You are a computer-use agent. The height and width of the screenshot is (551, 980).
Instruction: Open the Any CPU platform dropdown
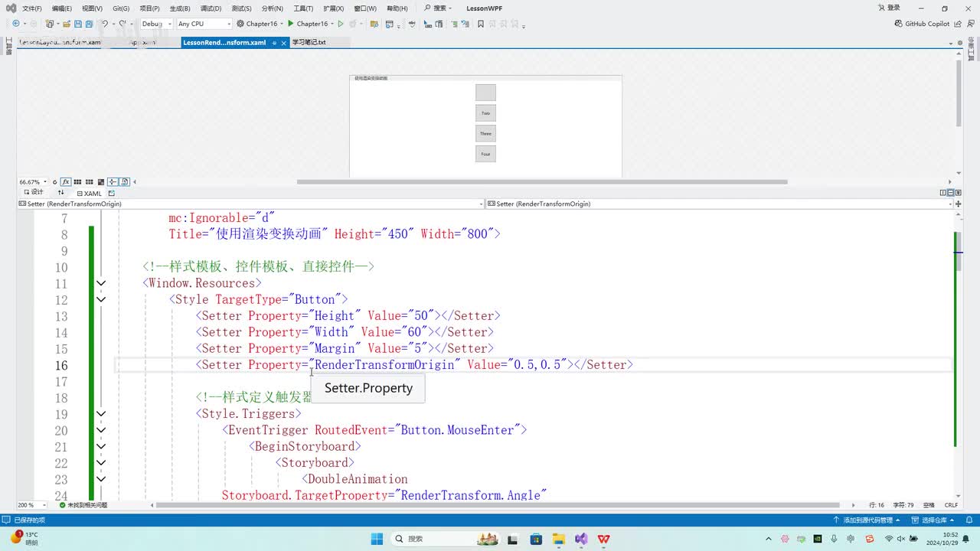[x=203, y=24]
